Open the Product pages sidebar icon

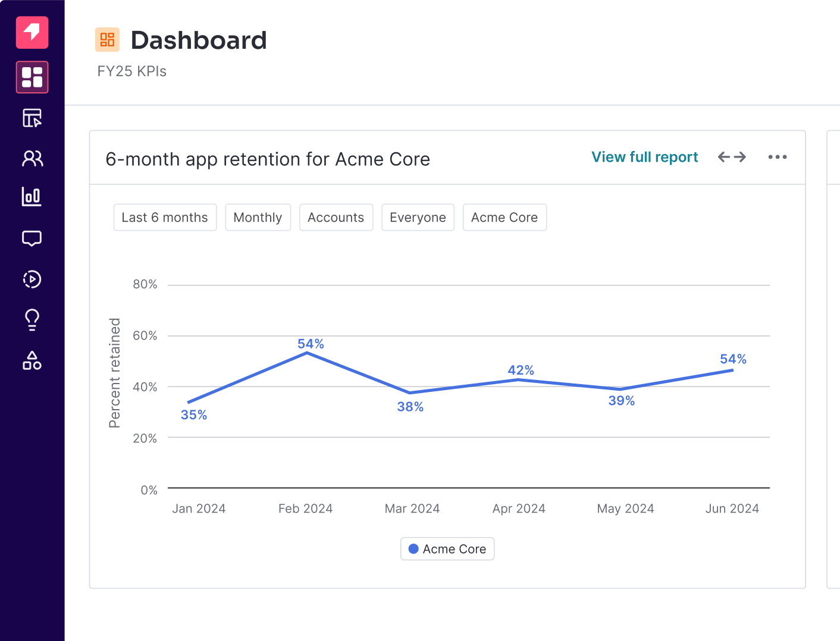(32, 118)
